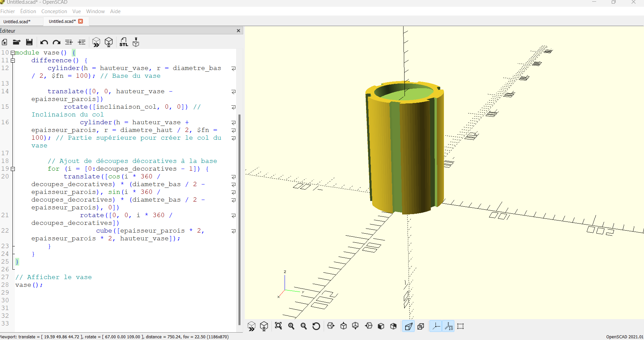
Task: Click the '// Ajout de découpes décoratives' comment
Action: pos(132,161)
